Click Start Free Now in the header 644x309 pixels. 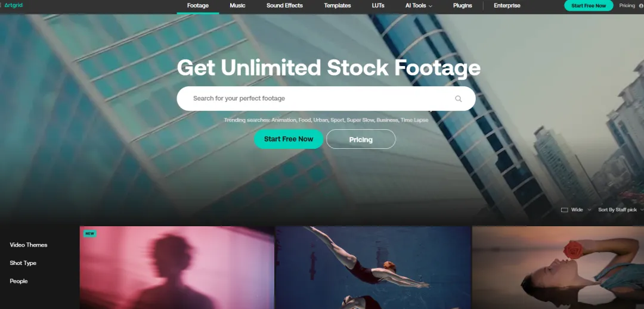pos(589,6)
